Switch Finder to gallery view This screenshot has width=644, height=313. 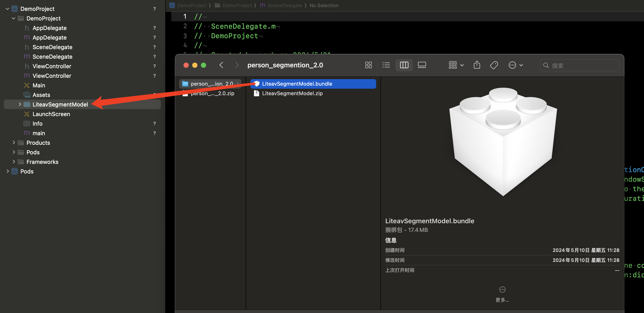(422, 65)
